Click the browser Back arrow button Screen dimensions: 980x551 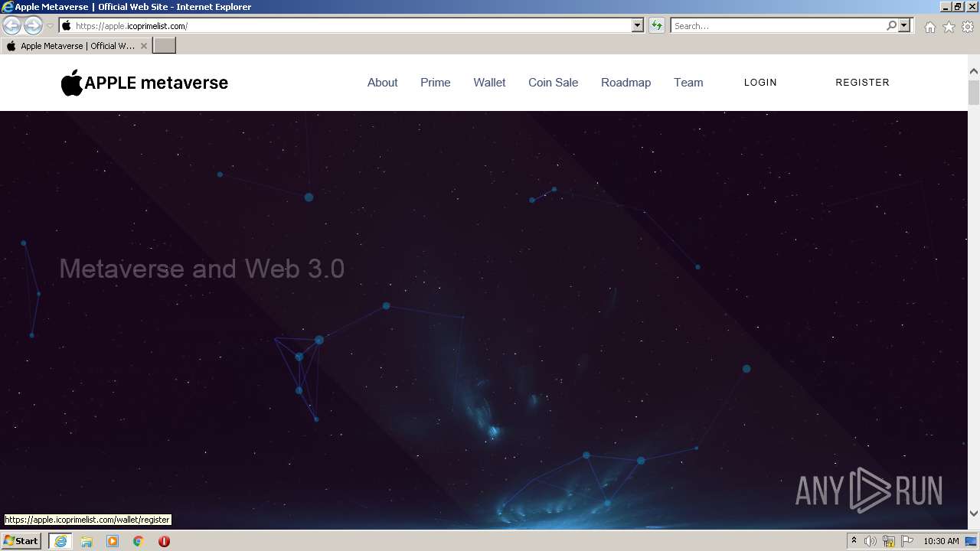(11, 26)
